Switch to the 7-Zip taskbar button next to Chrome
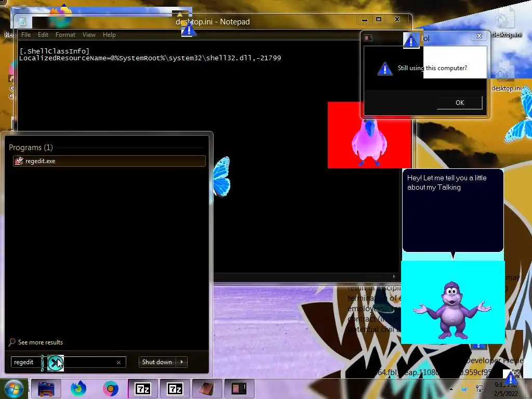 click(x=143, y=389)
